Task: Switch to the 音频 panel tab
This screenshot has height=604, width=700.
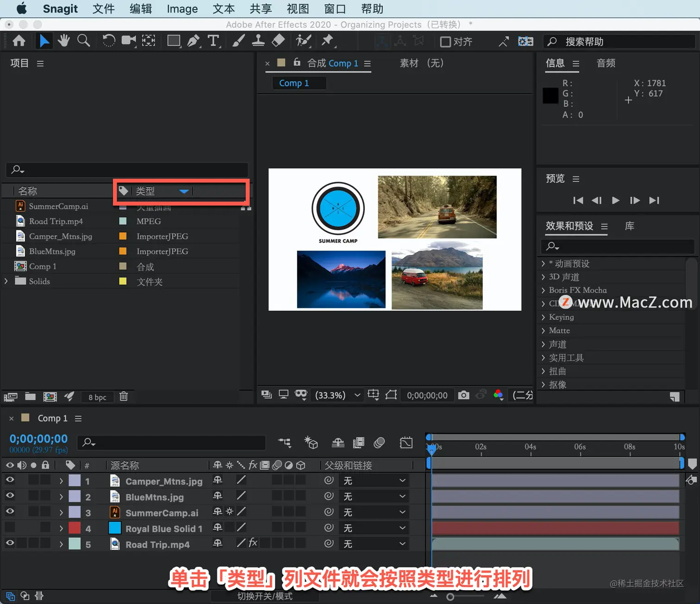Action: (x=606, y=63)
